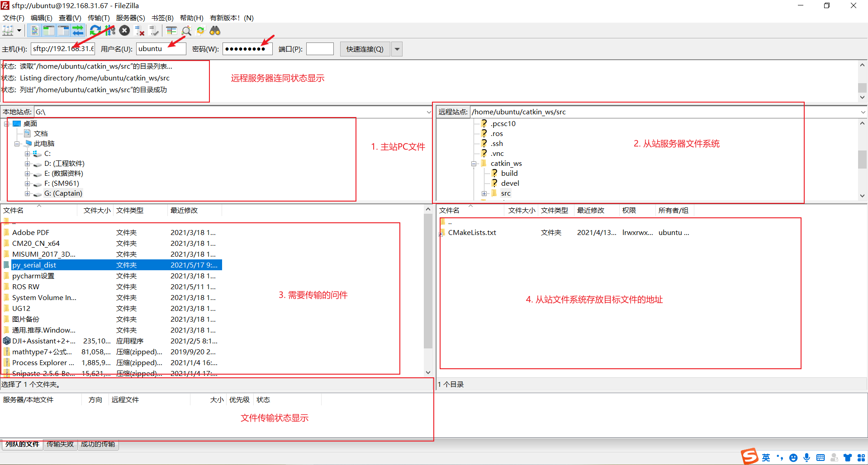This screenshot has height=465, width=868.
Task: Refresh the file and folder lists
Action: [95, 31]
